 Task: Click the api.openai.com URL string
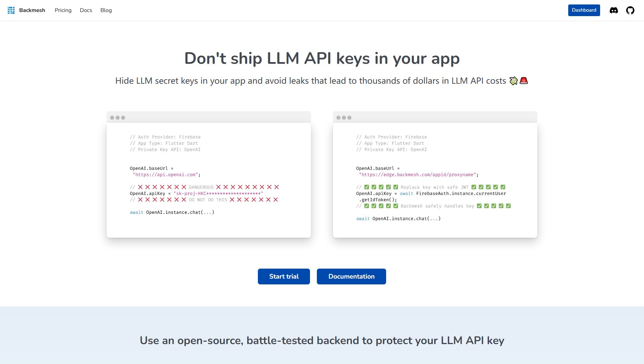point(166,175)
